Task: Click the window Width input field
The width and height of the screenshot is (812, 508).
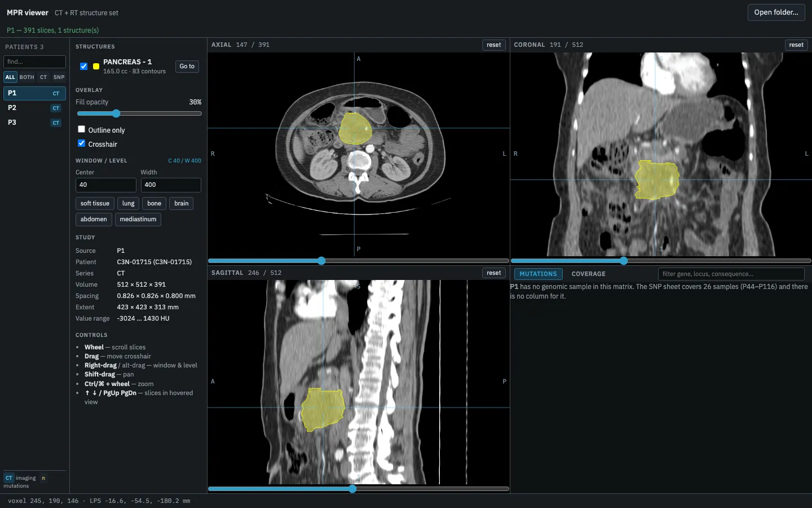Action: [171, 185]
